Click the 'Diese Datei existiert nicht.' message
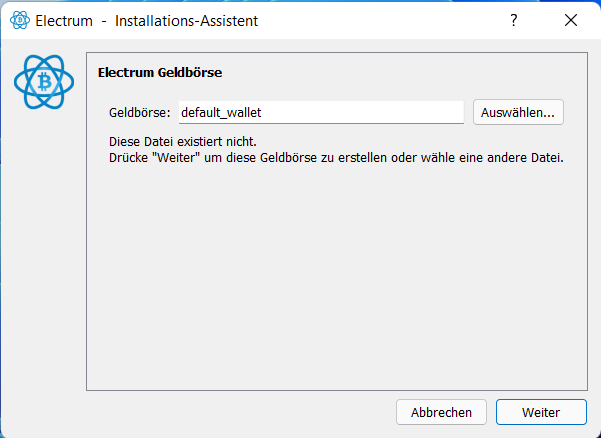The height and width of the screenshot is (438, 601). pos(183,142)
